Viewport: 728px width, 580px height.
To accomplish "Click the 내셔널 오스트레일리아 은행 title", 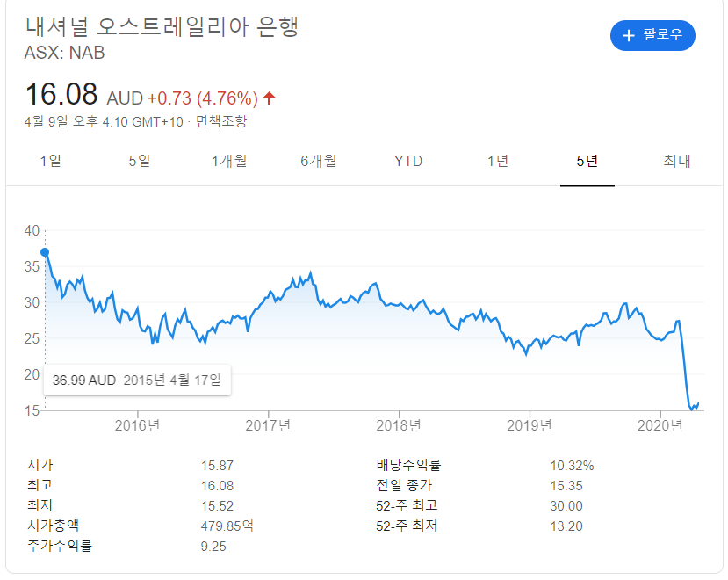I will [x=162, y=26].
